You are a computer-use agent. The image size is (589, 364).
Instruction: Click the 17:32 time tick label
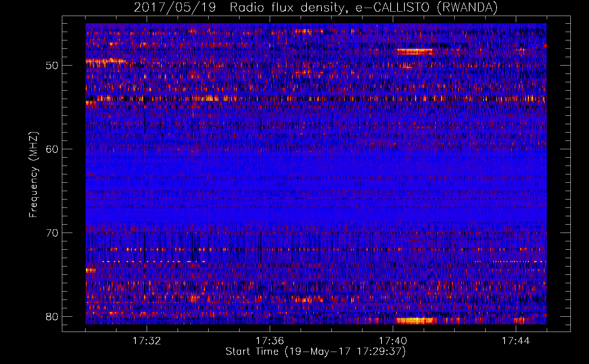click(147, 341)
